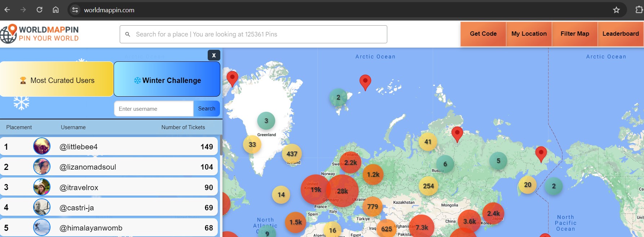Open the 16 pin cluster near Algeria
Screen dimensions: 644x237
[x=332, y=230]
